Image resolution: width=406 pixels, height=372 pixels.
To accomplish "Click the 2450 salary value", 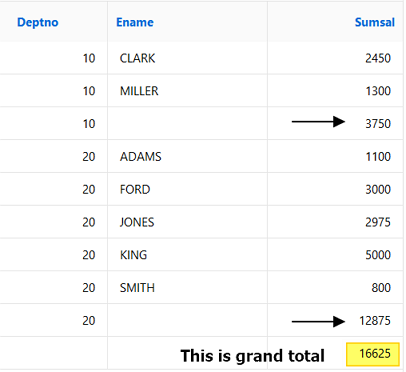I will pyautogui.click(x=378, y=58).
